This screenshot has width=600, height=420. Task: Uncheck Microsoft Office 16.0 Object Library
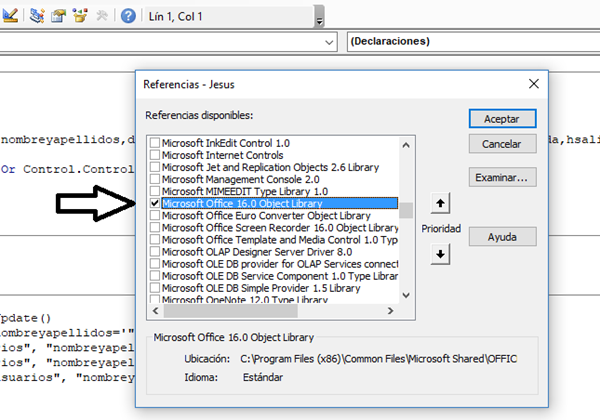tap(155, 203)
